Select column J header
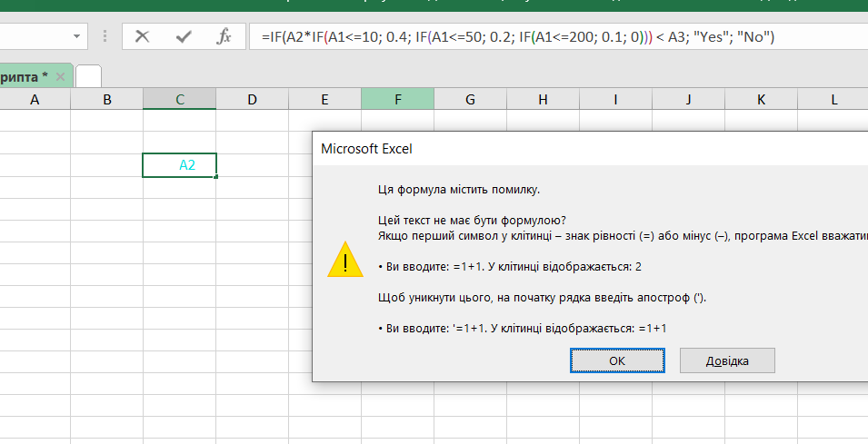The height and width of the screenshot is (444, 868). pos(688,100)
